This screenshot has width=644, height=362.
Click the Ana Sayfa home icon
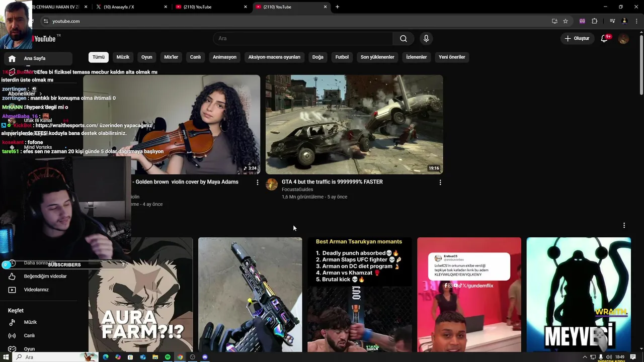[x=12, y=58]
